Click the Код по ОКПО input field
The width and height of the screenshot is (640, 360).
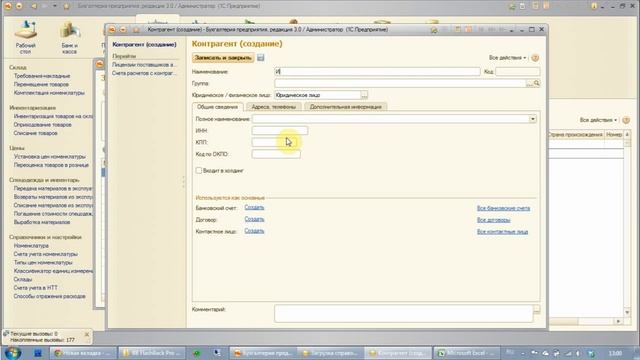point(276,154)
